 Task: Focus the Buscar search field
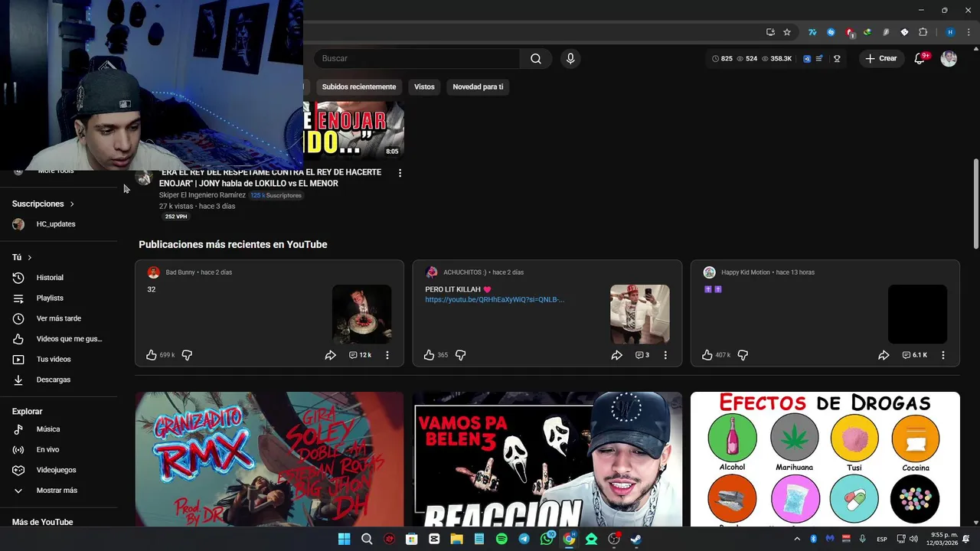click(417, 58)
